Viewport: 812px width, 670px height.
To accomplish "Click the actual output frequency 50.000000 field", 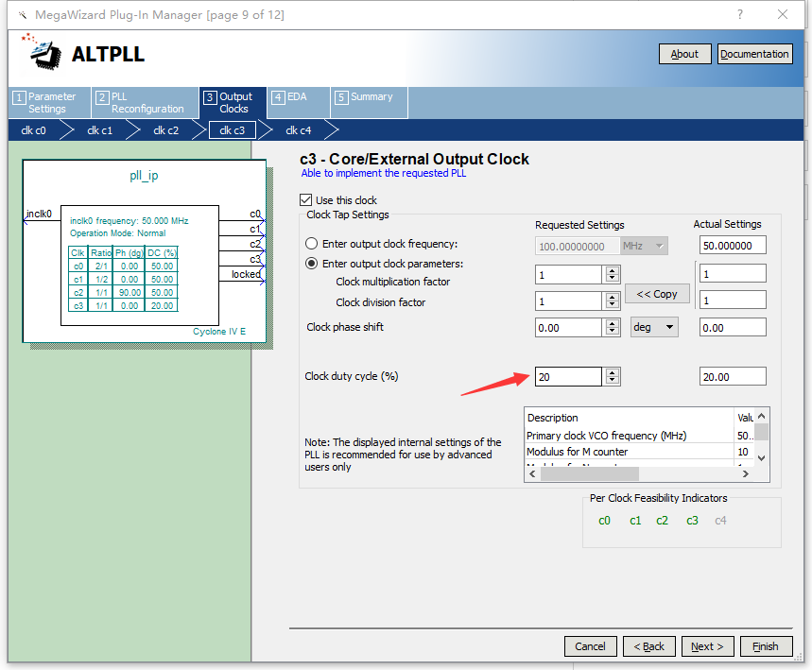I will point(733,246).
